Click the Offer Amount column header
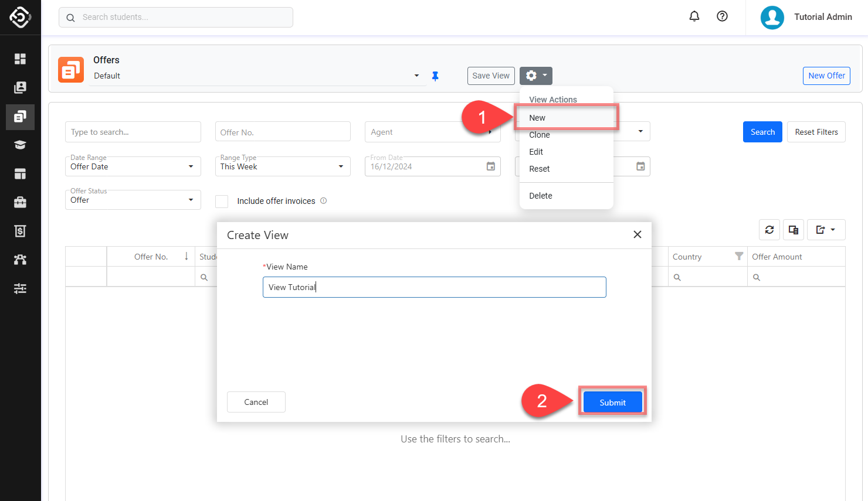Image resolution: width=868 pixels, height=501 pixels. pyautogui.click(x=796, y=257)
